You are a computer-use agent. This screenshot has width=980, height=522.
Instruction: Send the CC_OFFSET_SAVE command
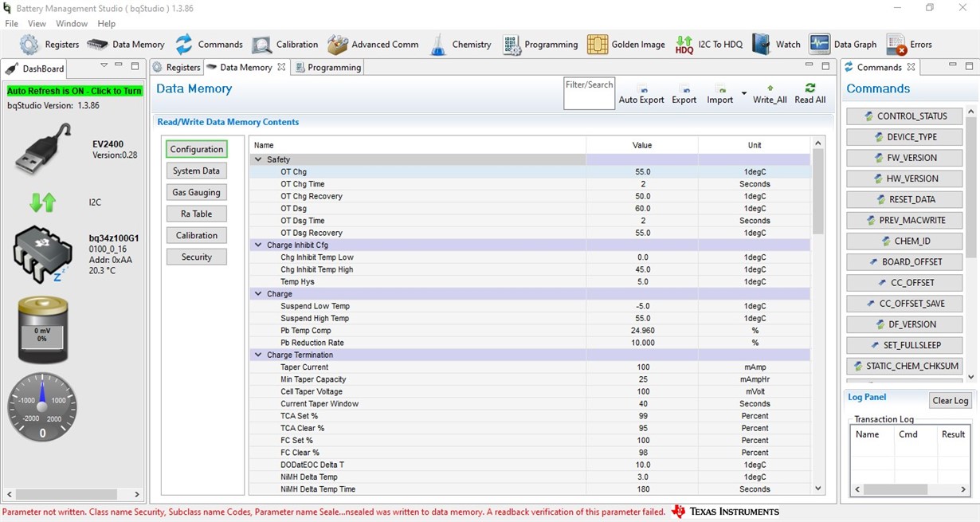(x=904, y=304)
